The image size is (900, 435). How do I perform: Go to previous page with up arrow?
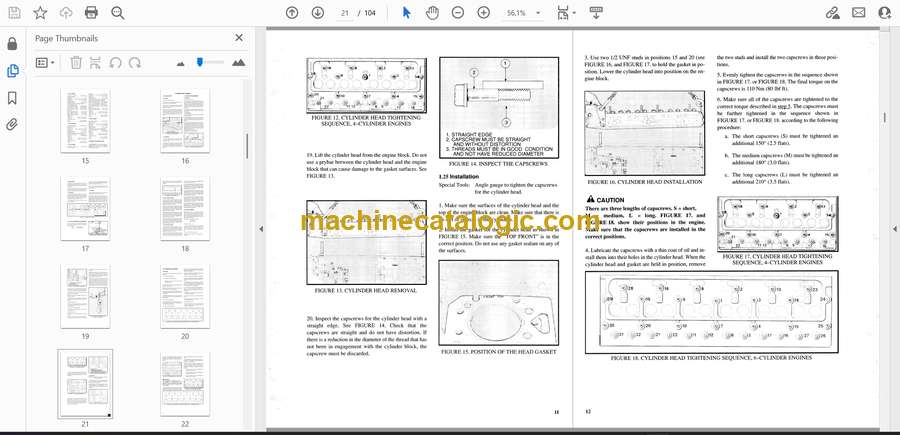pos(292,13)
